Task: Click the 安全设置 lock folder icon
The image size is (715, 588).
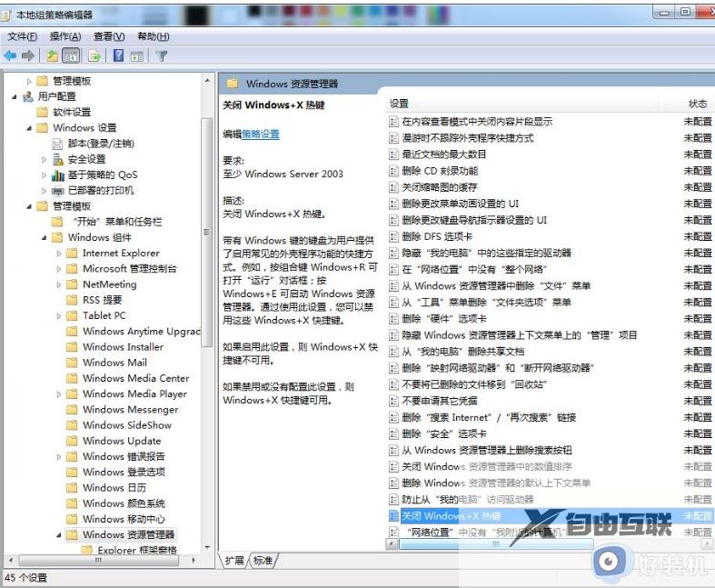Action: point(58,159)
